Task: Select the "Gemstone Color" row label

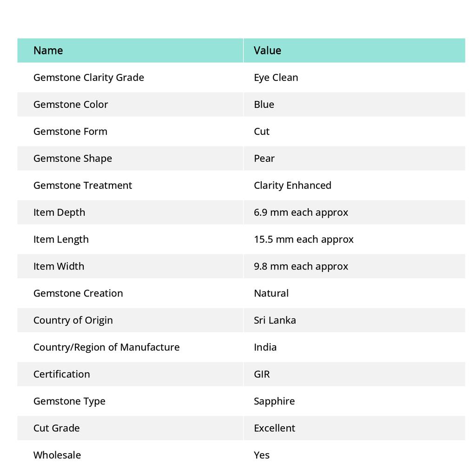Action: click(x=71, y=105)
